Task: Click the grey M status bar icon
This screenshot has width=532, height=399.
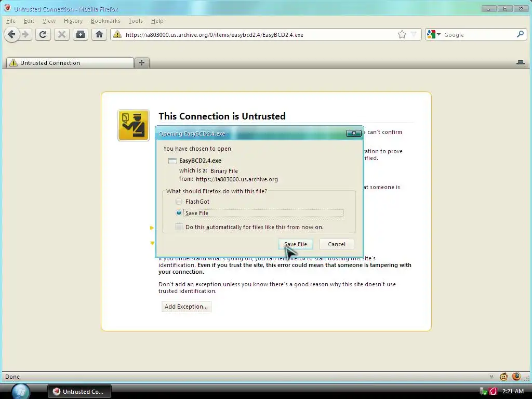Action: coord(491,377)
